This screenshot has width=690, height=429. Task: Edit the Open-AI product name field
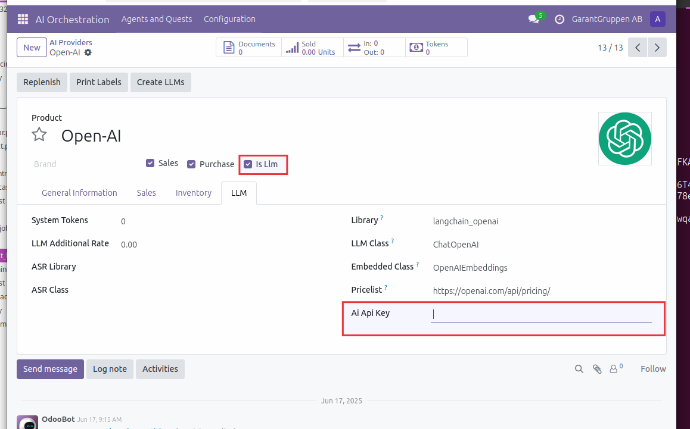tap(91, 136)
